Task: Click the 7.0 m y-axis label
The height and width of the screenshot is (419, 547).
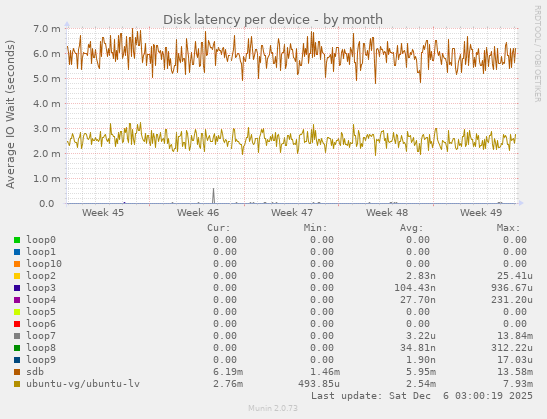Action: [46, 29]
